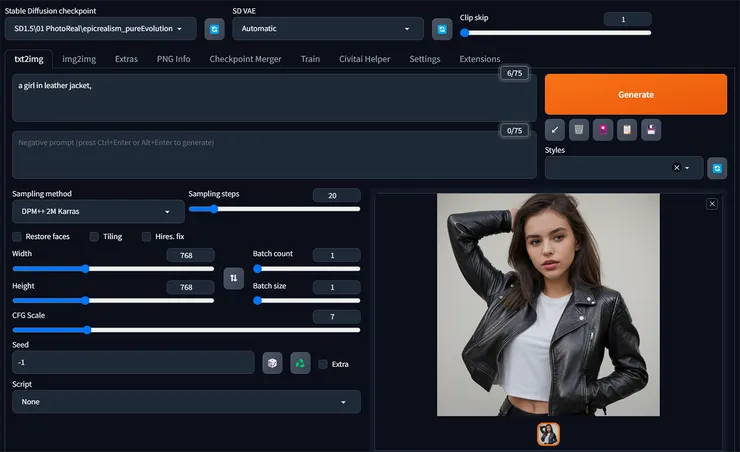Go to Checkpoint Merger tab
This screenshot has height=452, width=740.
pos(245,59)
